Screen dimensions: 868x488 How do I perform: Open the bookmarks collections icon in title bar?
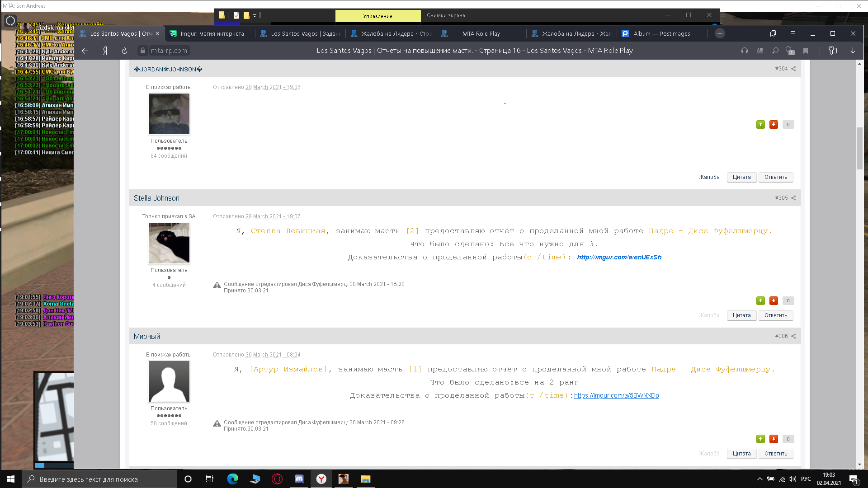click(773, 33)
